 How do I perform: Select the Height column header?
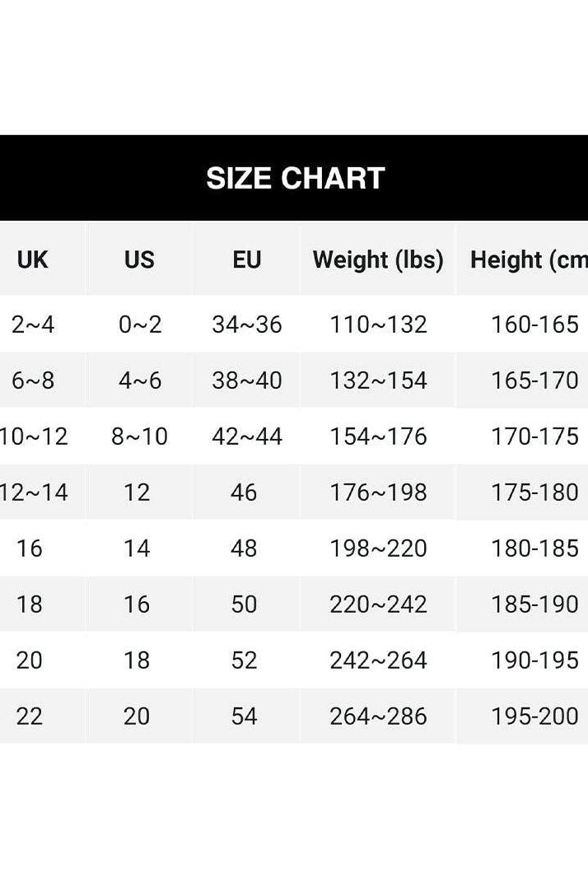point(529,260)
